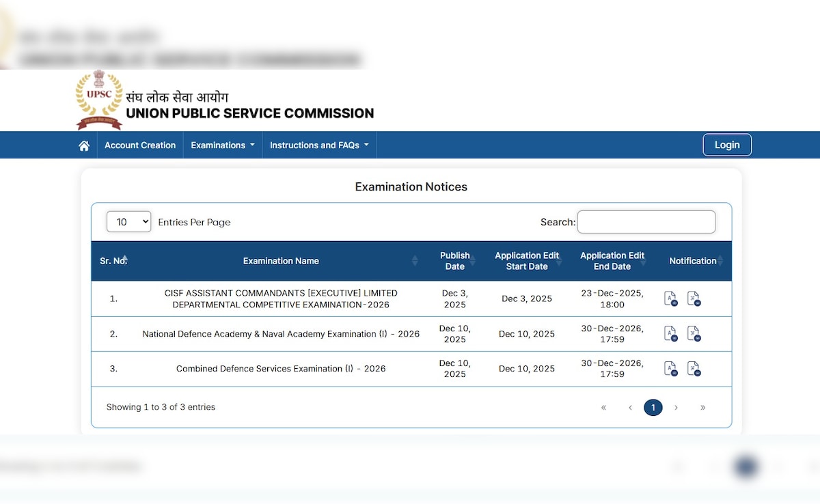Click the home icon in navigation bar
Screen dimensions: 820x504
84,145
